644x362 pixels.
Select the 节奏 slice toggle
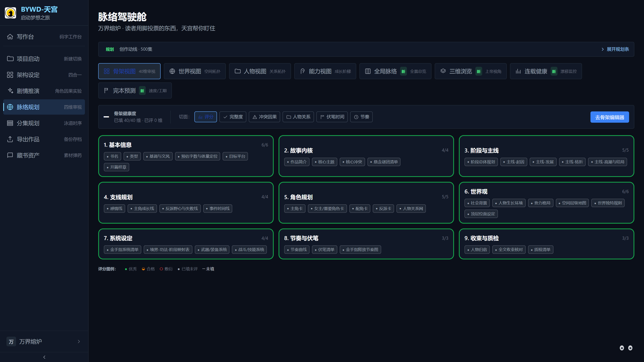[361, 117]
